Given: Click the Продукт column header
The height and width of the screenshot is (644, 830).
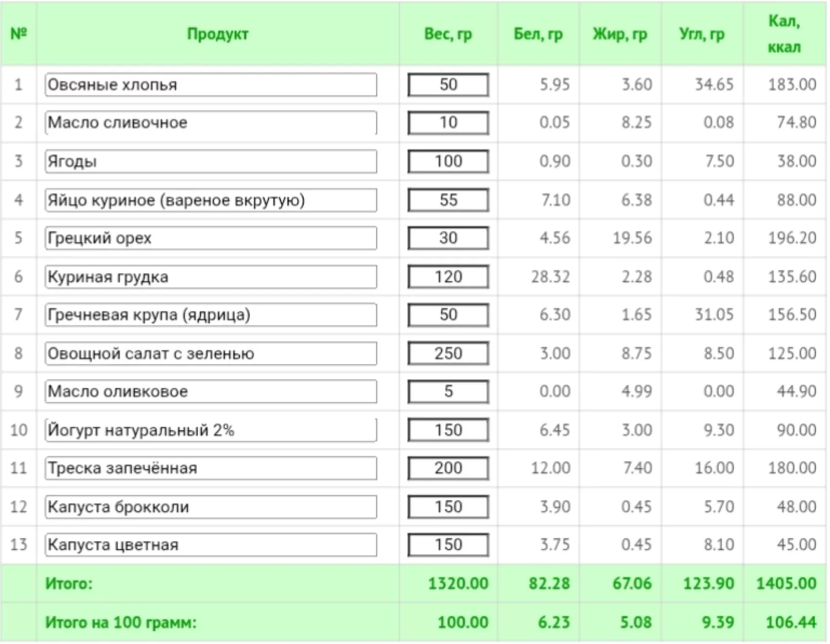Looking at the screenshot, I should click(x=218, y=34).
